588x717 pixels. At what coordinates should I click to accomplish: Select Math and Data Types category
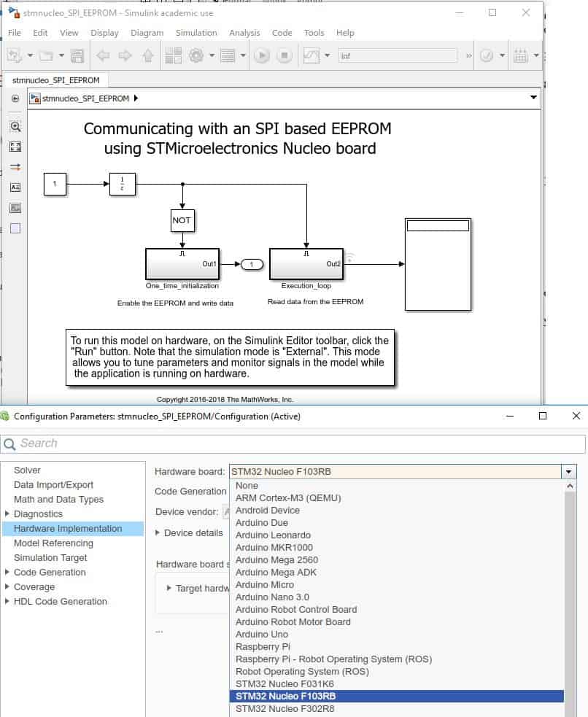click(58, 500)
